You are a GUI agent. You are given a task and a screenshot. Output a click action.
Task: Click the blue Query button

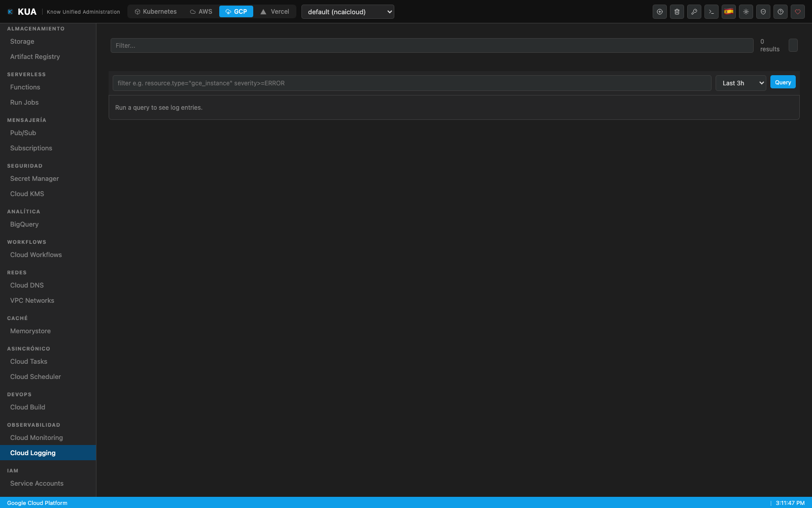coord(783,82)
